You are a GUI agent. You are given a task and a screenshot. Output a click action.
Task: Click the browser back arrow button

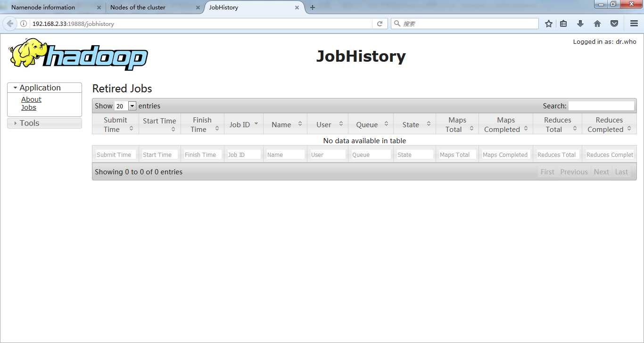click(x=9, y=24)
